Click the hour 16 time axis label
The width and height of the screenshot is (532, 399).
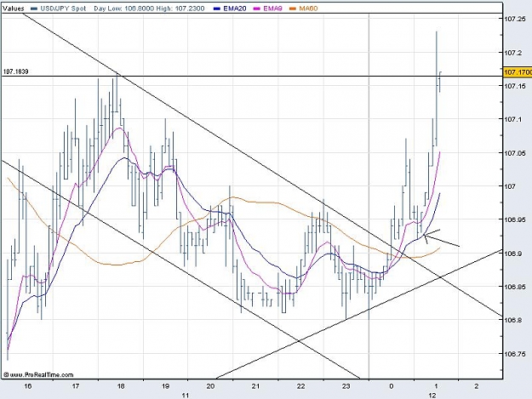point(28,386)
